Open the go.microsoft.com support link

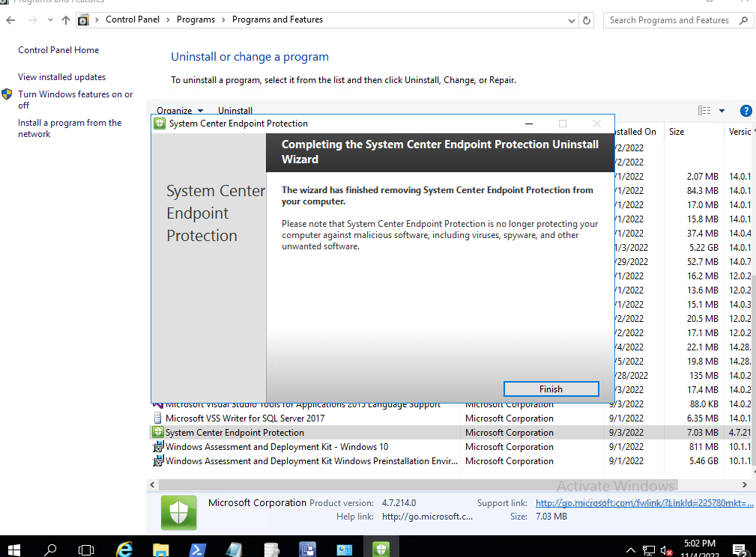pyautogui.click(x=644, y=503)
